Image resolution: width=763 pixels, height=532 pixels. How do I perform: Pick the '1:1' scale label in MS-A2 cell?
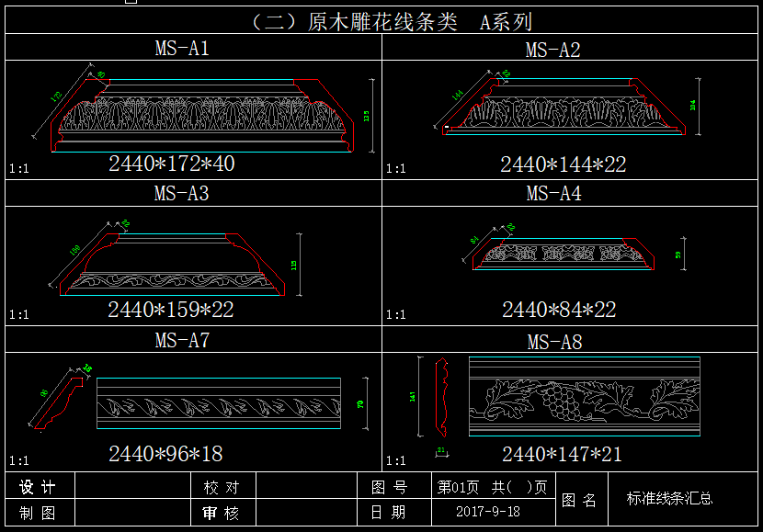click(395, 169)
